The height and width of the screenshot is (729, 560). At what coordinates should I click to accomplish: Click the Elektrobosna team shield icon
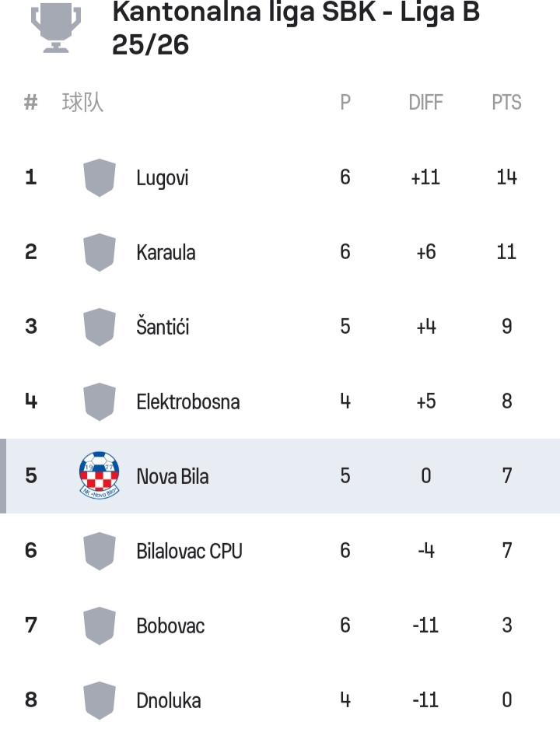coord(100,401)
